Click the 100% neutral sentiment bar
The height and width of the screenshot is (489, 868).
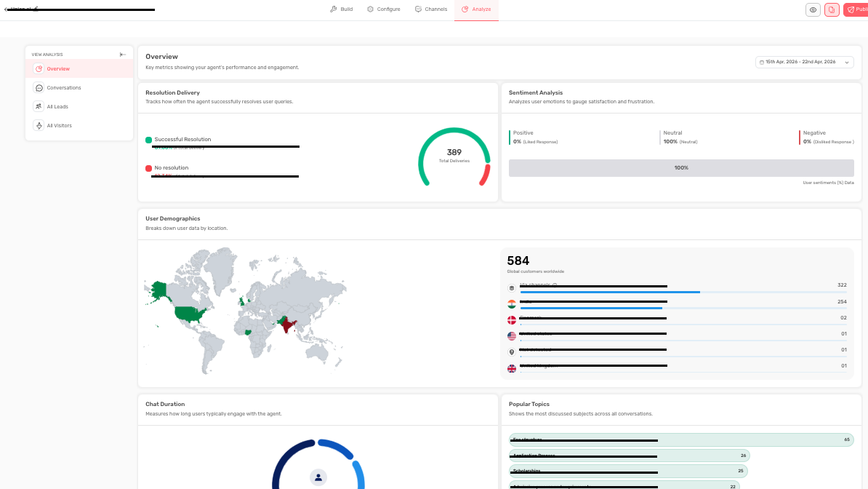point(681,168)
